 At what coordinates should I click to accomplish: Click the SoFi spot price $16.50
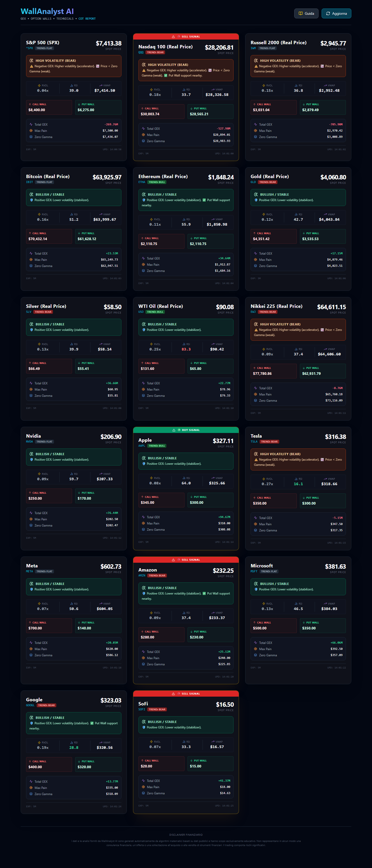(x=224, y=705)
